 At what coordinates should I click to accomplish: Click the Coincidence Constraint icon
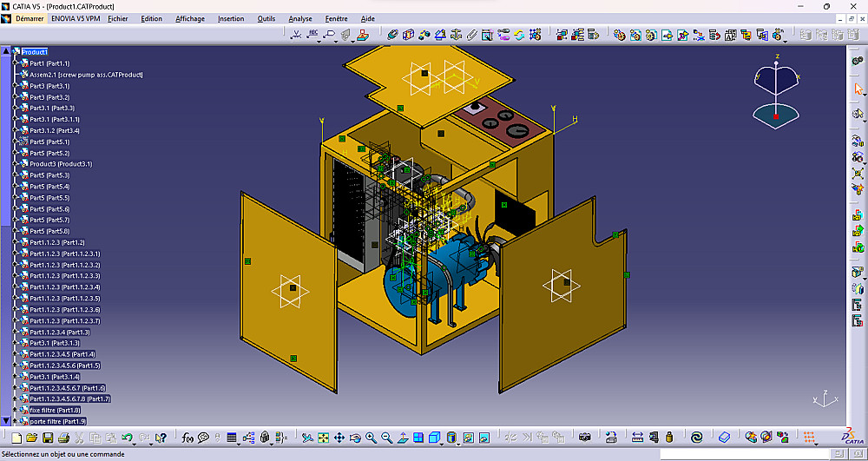pos(392,35)
